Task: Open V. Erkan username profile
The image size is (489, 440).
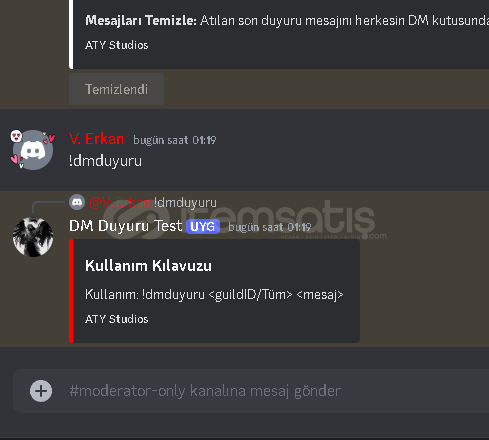Action: tap(96, 139)
